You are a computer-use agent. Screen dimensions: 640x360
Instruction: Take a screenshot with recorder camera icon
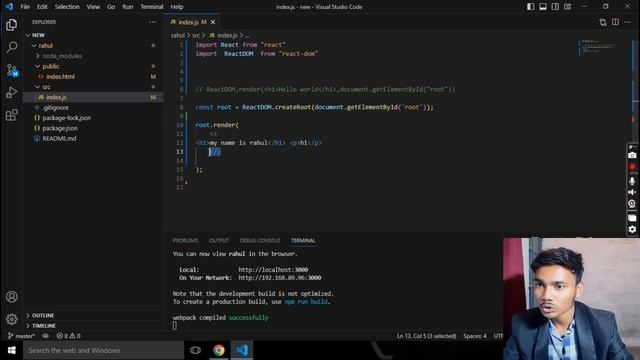point(632,155)
